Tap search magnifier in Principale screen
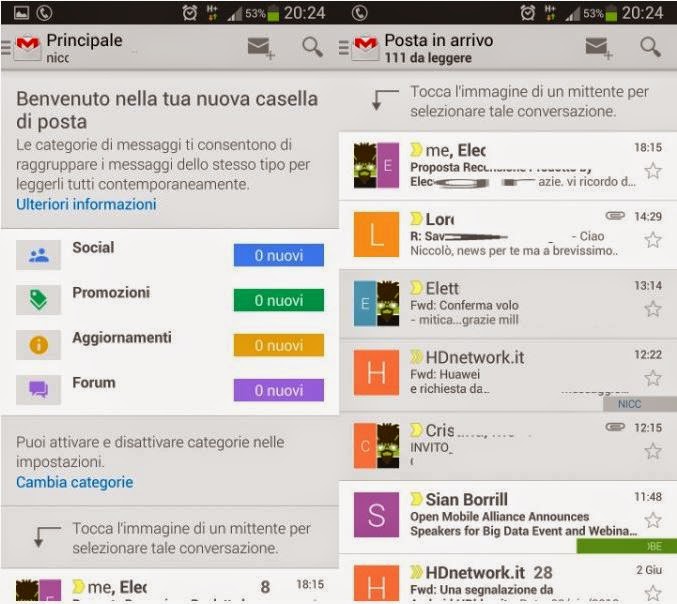This screenshot has width=677, height=604. [x=313, y=47]
